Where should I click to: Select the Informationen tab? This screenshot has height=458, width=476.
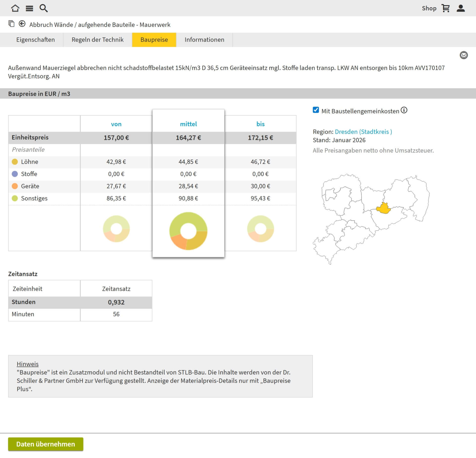click(204, 40)
